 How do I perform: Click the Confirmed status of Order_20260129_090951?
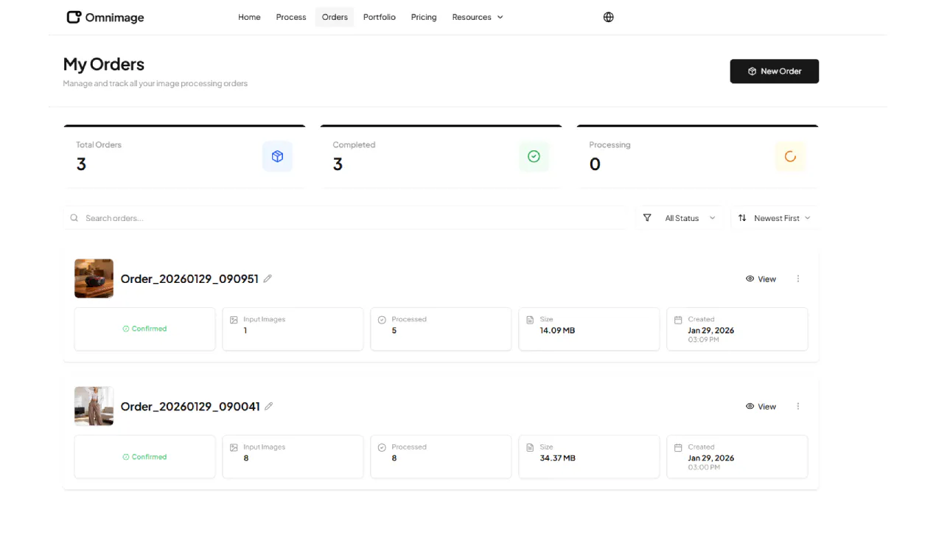click(x=145, y=329)
